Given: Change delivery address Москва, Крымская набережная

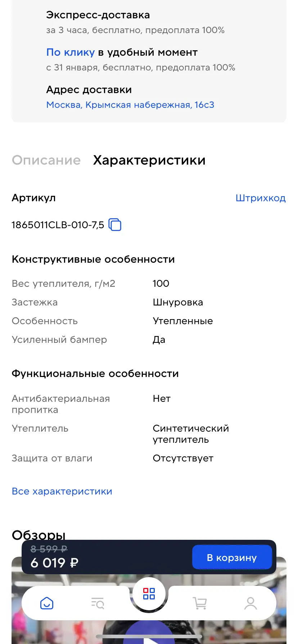Looking at the screenshot, I should coord(130,105).
